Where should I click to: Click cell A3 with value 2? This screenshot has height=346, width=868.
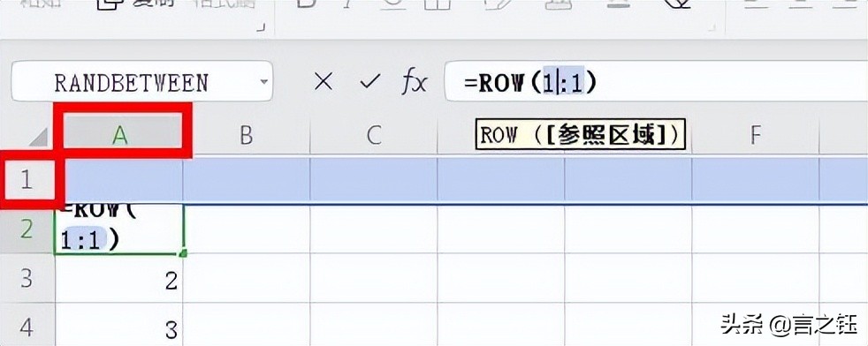point(119,278)
